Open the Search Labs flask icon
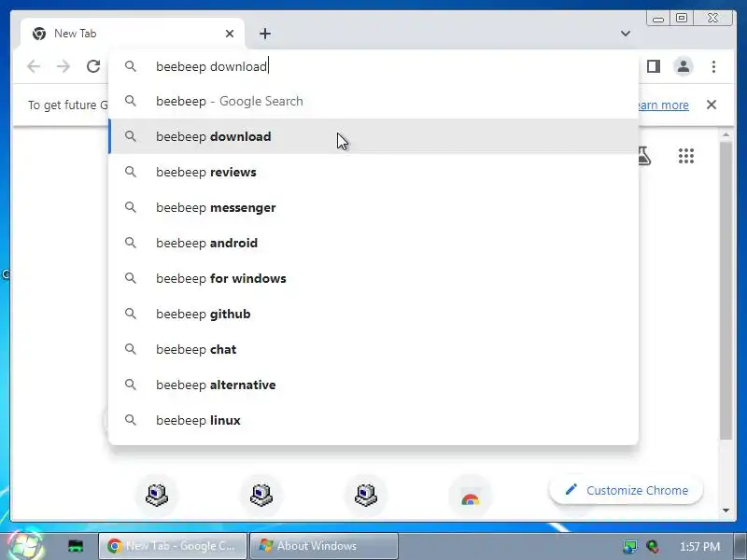 644,156
